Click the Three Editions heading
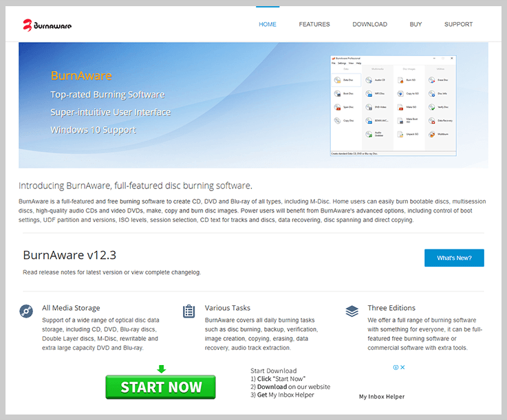Viewport: 507px width, 420px height. pos(391,308)
